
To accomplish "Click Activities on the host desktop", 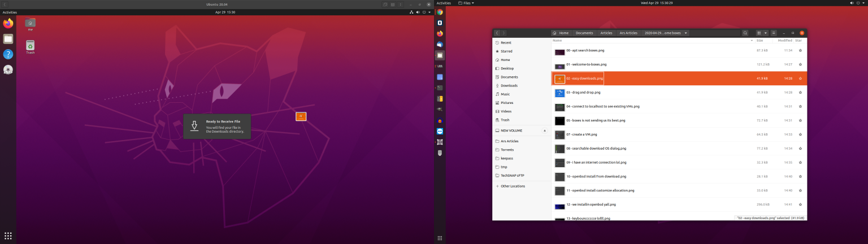I will click(x=444, y=3).
